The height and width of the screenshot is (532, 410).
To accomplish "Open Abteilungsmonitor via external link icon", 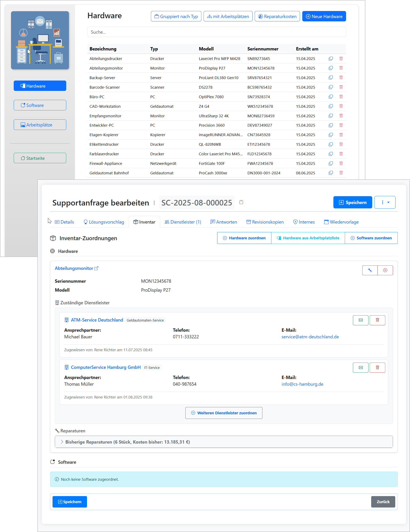I will click(96, 268).
